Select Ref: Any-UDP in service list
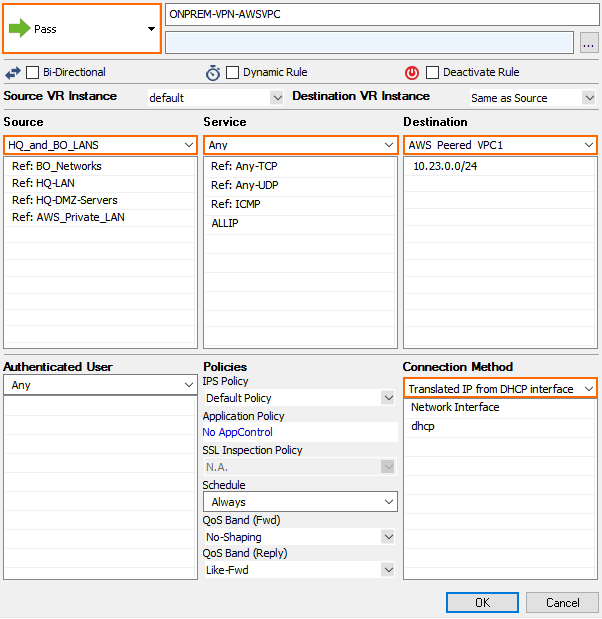 (300, 185)
